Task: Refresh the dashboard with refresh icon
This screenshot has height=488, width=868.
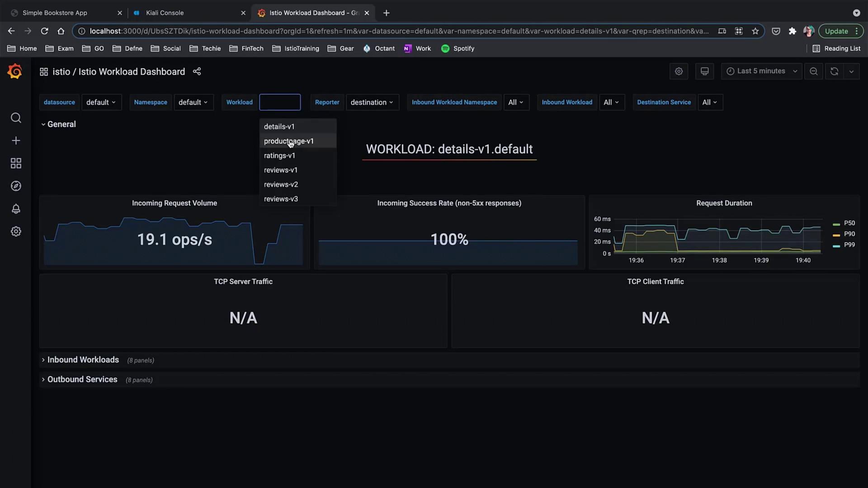Action: pos(834,71)
